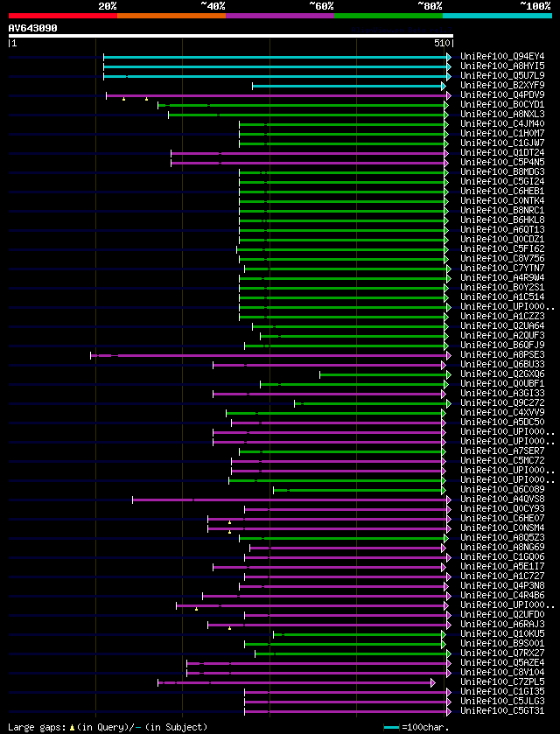Screen dimensions: 560x734
Task: Click the arrowhead ending the B2XYF9 alignment
Action: pos(444,86)
